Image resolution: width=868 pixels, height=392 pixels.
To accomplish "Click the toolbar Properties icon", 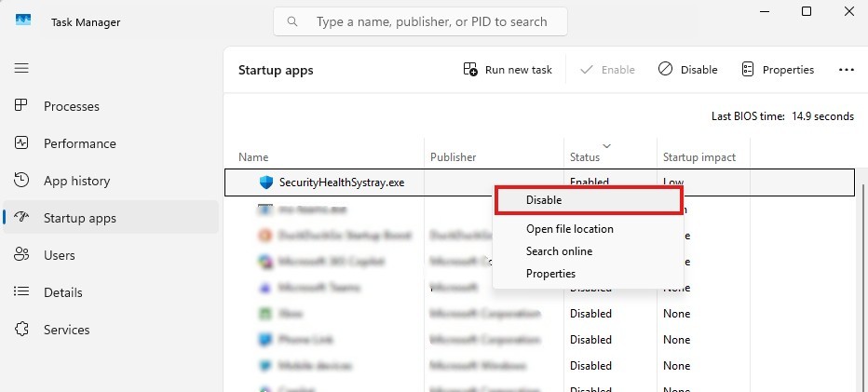I will click(x=748, y=69).
